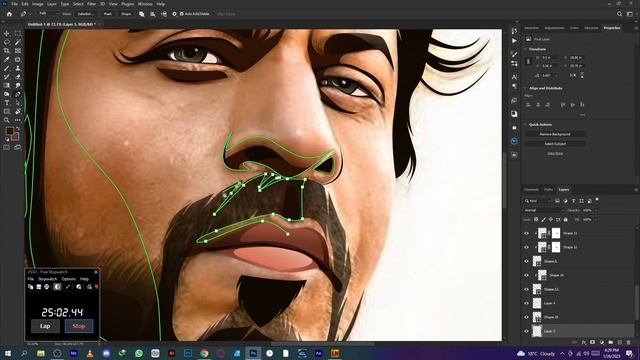
Task: Open layer Kind filter dropdown
Action: 539,201
